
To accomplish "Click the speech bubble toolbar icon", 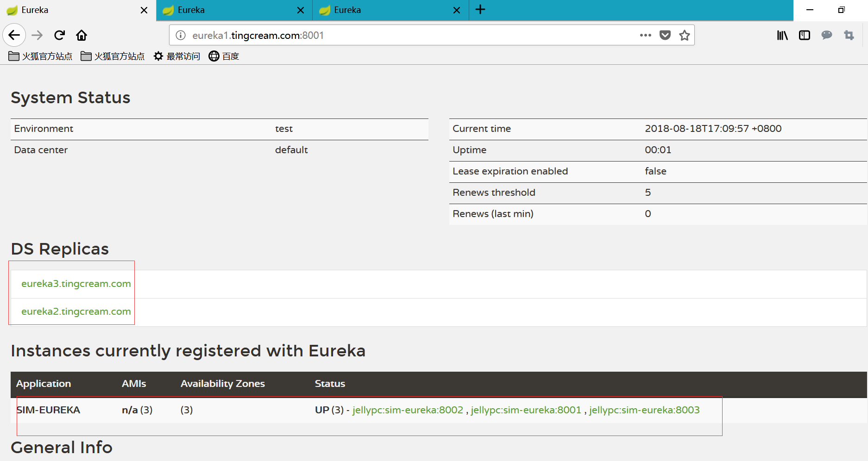I will (826, 35).
